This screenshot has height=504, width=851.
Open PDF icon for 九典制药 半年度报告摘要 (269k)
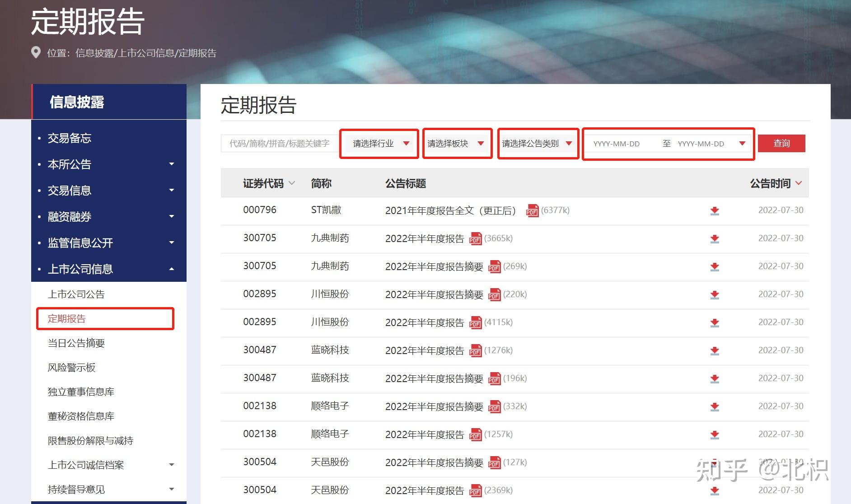pos(494,266)
